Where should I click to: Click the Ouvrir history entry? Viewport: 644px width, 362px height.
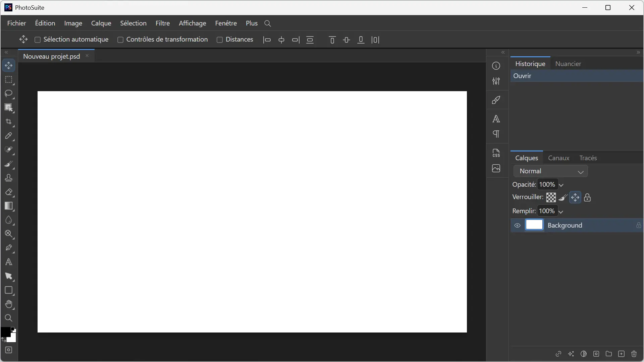(577, 76)
